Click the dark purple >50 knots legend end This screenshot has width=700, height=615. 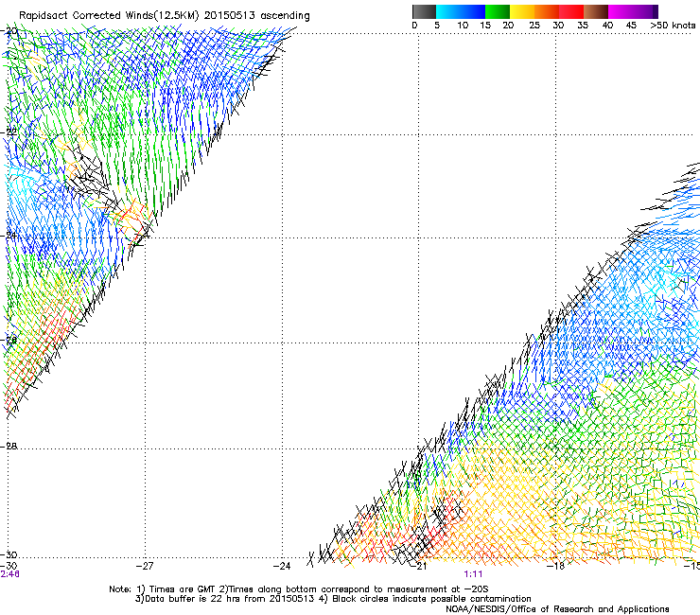[x=655, y=11]
